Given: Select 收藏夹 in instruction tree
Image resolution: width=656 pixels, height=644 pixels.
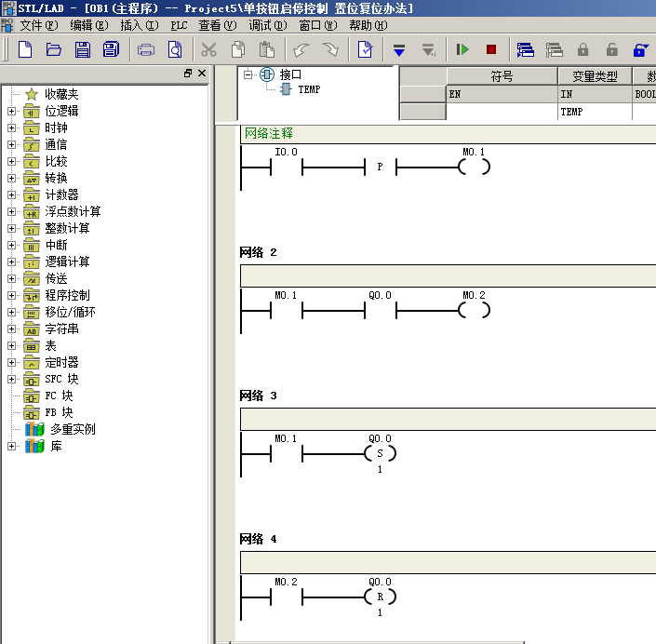Looking at the screenshot, I should point(61,94).
